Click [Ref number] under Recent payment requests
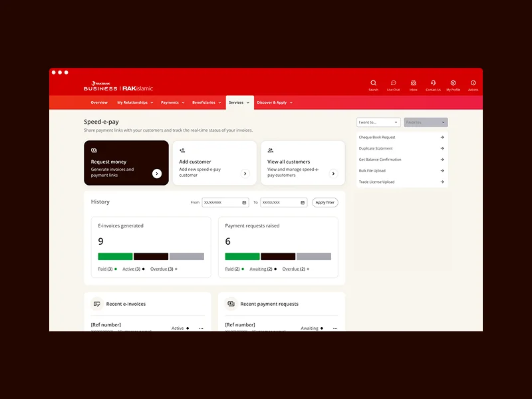Screen dimensions: 532x399 tap(240, 325)
